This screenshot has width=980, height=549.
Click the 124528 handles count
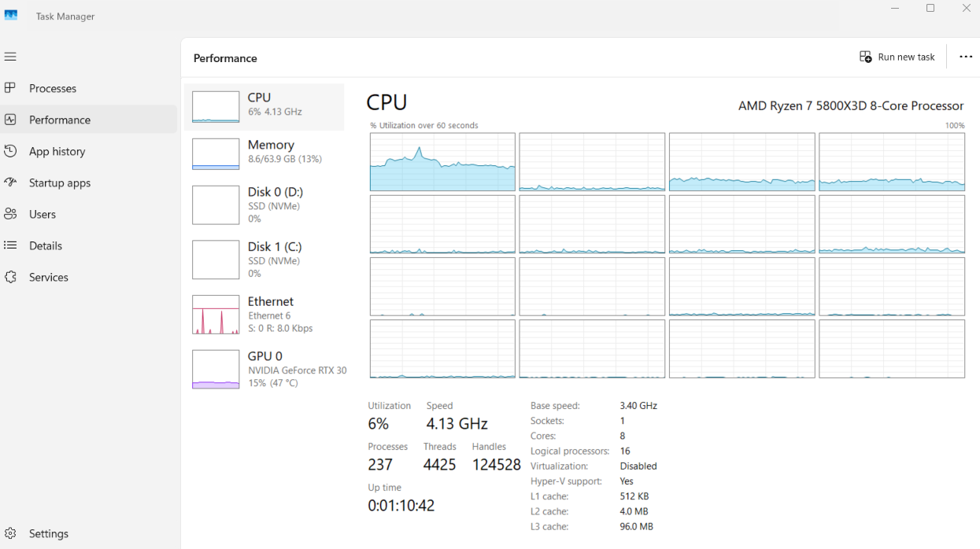click(497, 465)
